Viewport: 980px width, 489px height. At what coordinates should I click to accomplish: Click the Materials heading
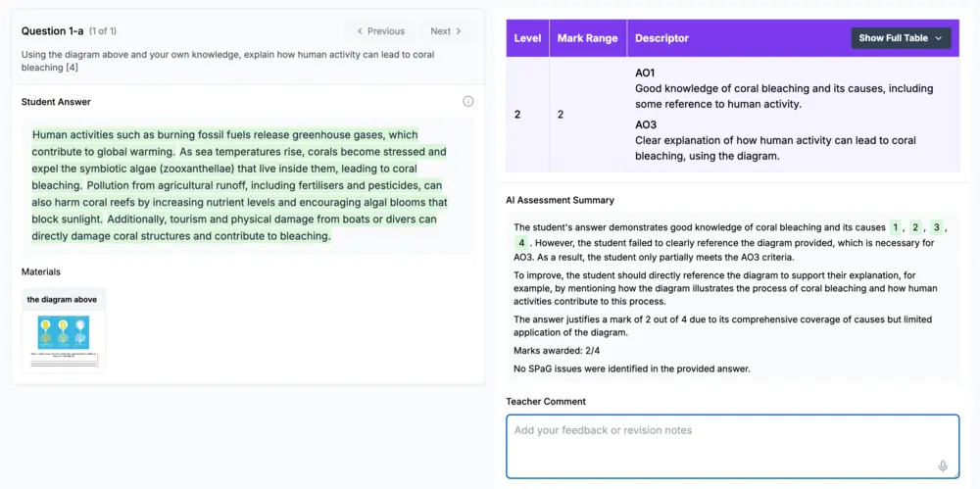pos(41,272)
